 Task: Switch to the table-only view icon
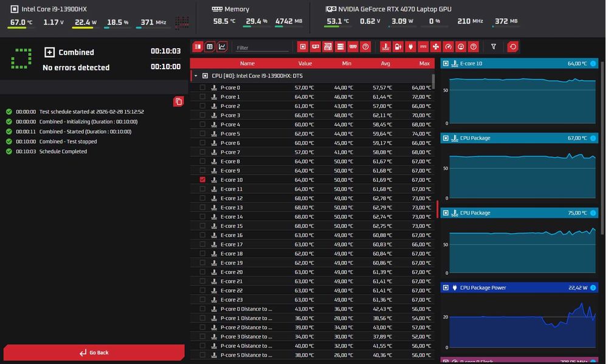(x=210, y=47)
